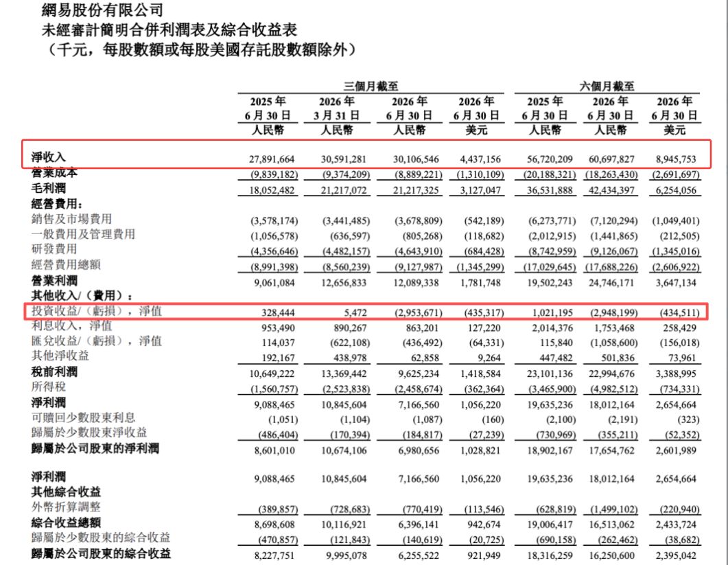Select income tax value (2,458,674)
Image resolution: width=728 pixels, height=565 pixels.
pos(419,389)
